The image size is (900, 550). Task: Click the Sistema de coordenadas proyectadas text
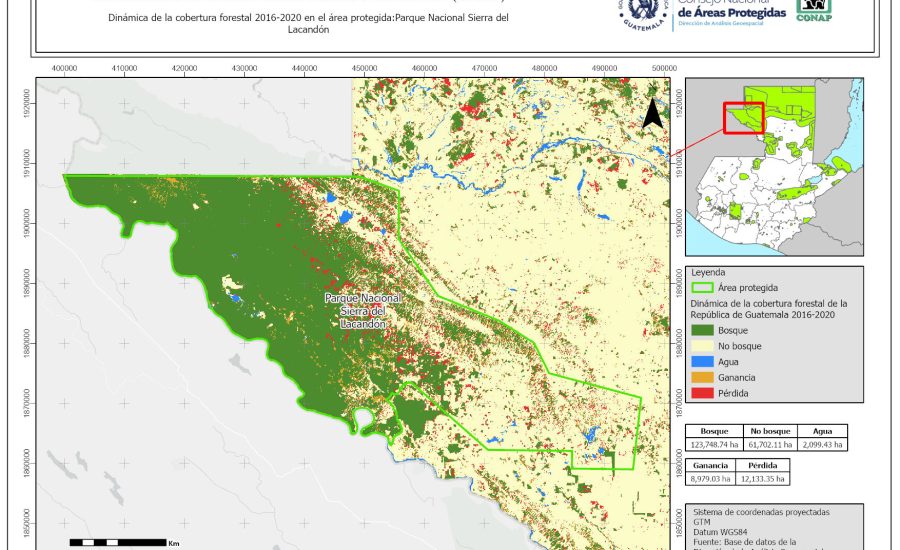pos(760,512)
